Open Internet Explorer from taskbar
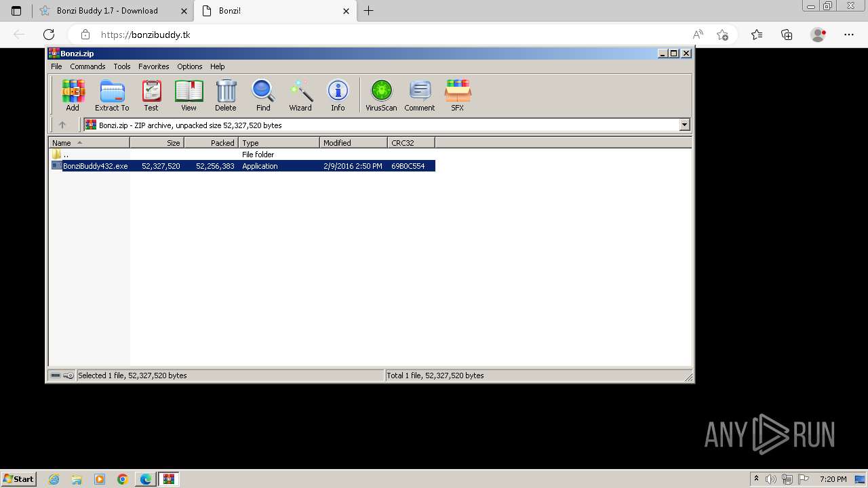This screenshot has height=488, width=868. pyautogui.click(x=54, y=479)
